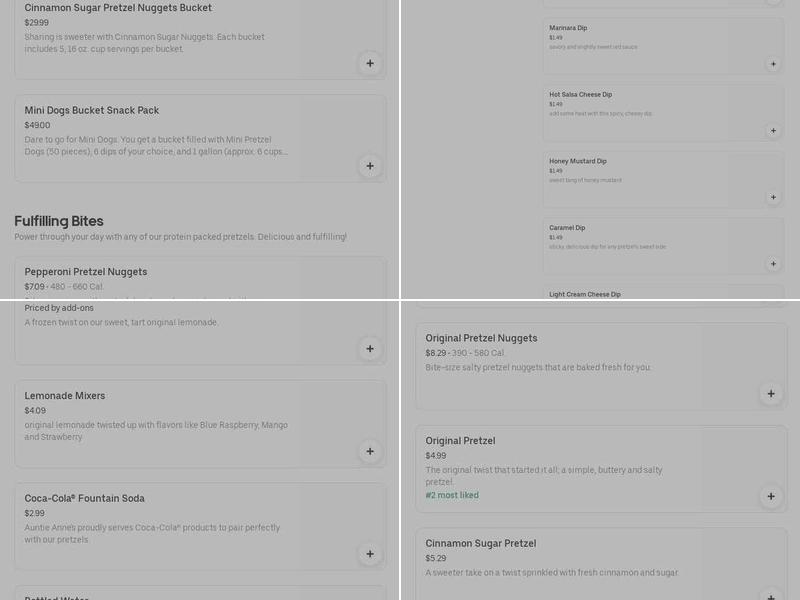Add Lemonade Mixers to cart
Viewport: 800px width, 600px height.
coord(370,451)
